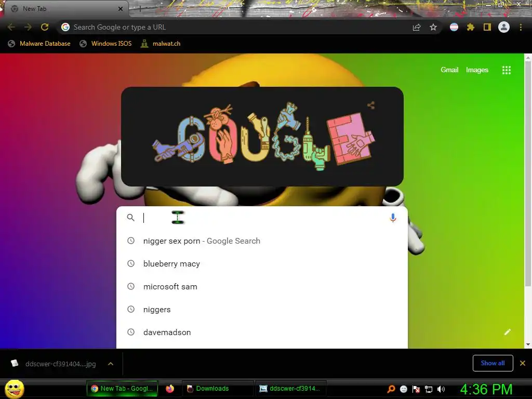Open a new tab with the plus button
532x399 pixels.
point(140,9)
